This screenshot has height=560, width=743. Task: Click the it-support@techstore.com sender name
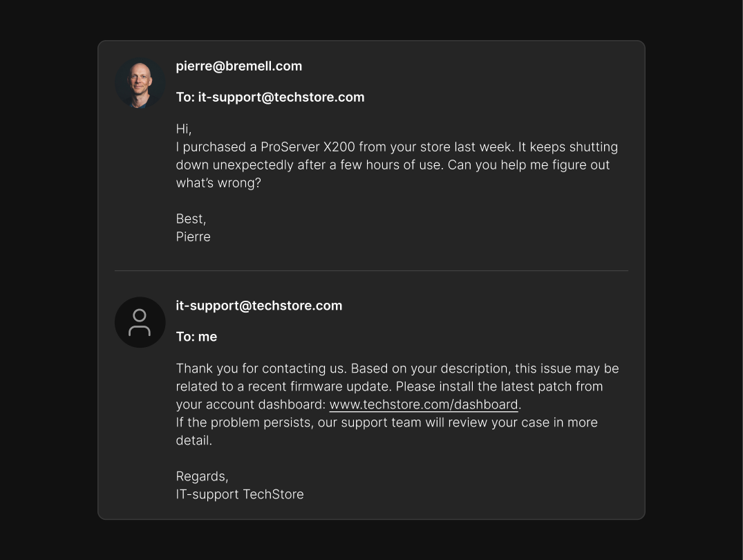tap(258, 306)
